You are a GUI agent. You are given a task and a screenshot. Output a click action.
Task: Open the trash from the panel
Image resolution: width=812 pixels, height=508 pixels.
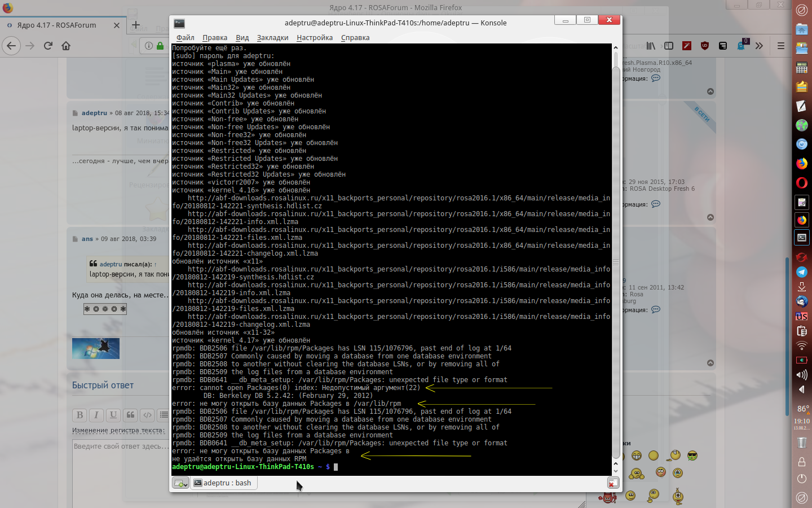click(801, 443)
